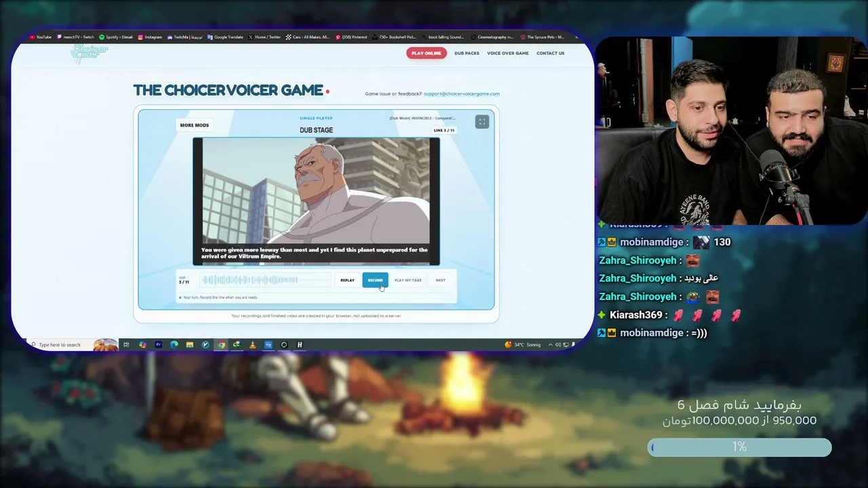The width and height of the screenshot is (868, 488).
Task: Open the book falling Sound bookmark
Action: [x=443, y=37]
